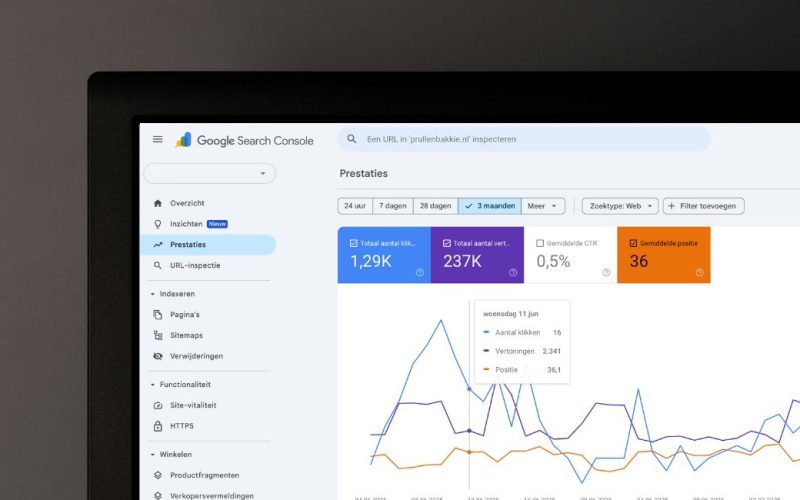
Task: Click the Verwijderingen crossed-eye icon
Action: pos(158,356)
